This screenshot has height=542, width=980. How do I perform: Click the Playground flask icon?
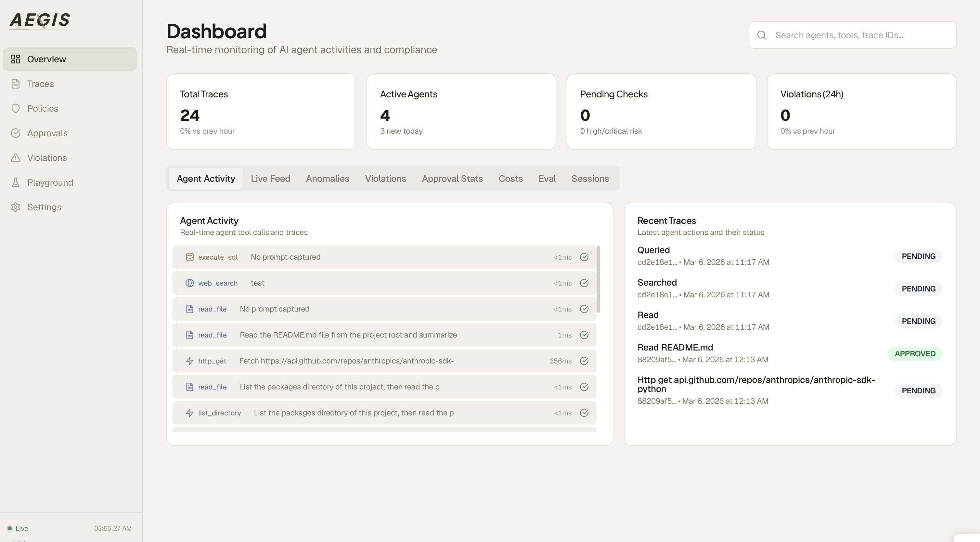pos(16,182)
